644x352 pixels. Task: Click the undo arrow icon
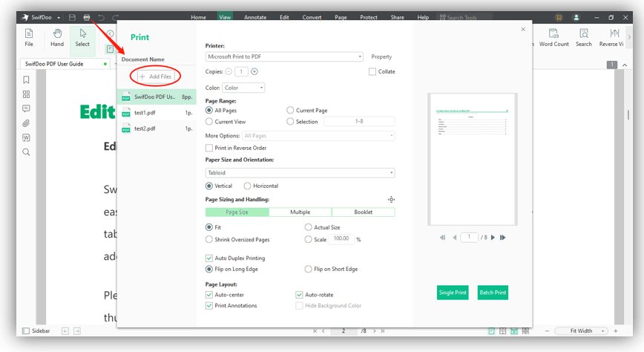[x=101, y=17]
